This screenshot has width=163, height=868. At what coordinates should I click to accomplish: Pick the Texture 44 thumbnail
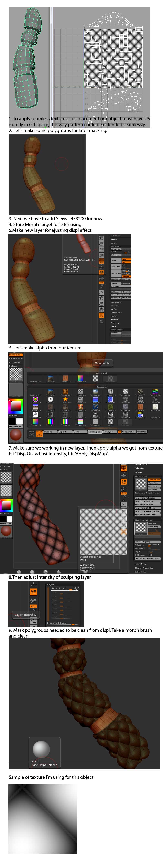pyautogui.click(x=95, y=422)
